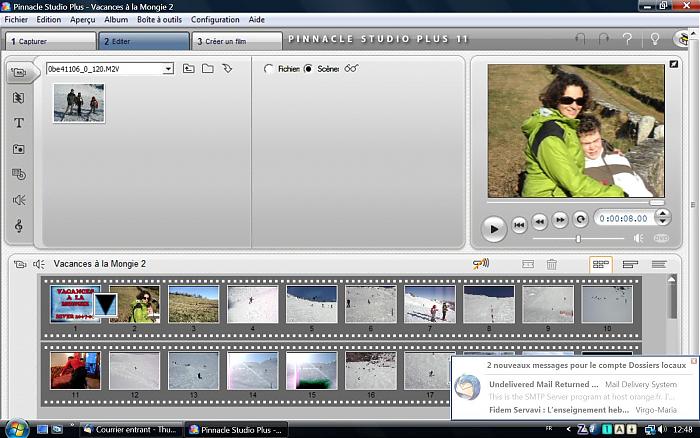Open the titles album tab (T)
The image size is (700, 438).
[x=19, y=123]
